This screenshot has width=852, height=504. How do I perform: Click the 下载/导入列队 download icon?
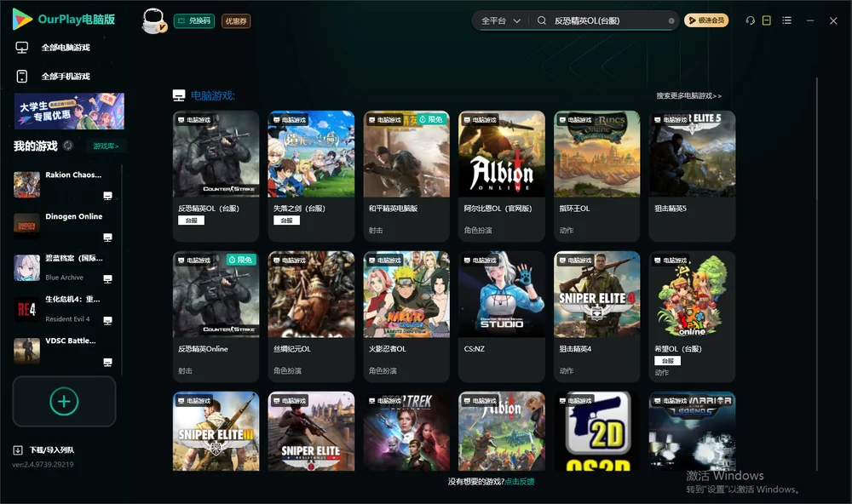(x=18, y=450)
